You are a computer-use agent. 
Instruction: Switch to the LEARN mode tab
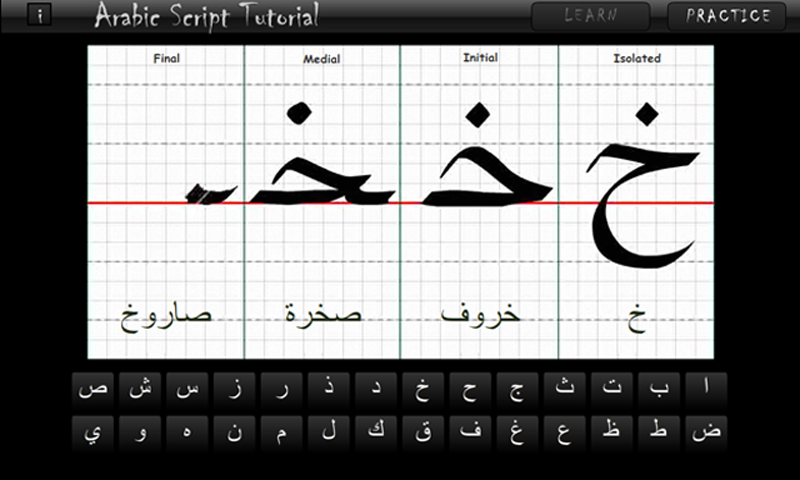pos(591,16)
